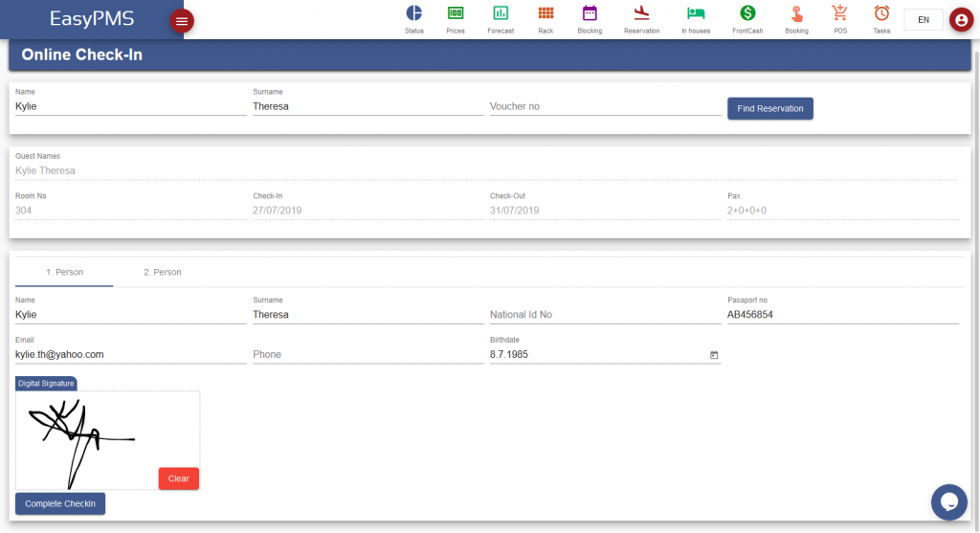Open the user account avatar icon

[x=961, y=20]
